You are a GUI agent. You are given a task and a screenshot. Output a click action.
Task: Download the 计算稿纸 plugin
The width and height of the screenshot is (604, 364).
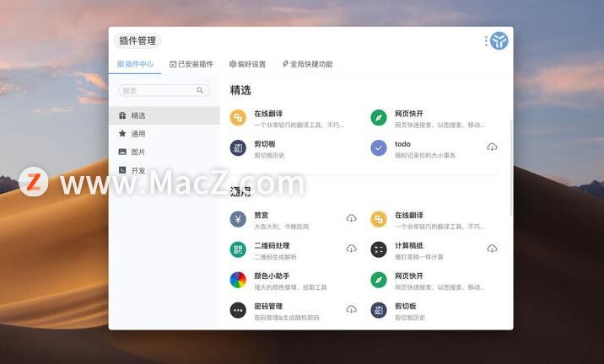tap(492, 249)
